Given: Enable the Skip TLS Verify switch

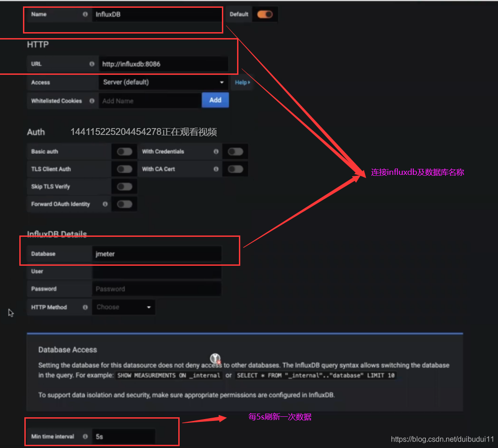Looking at the screenshot, I should click(x=124, y=186).
